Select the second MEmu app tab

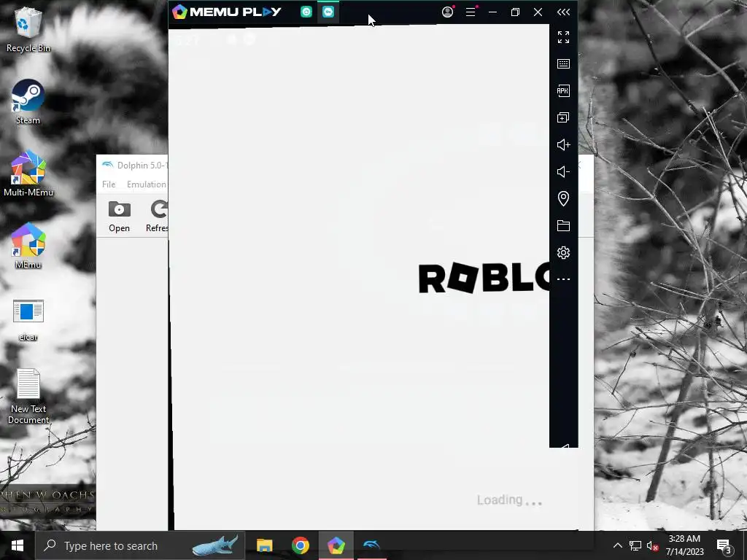(x=328, y=12)
